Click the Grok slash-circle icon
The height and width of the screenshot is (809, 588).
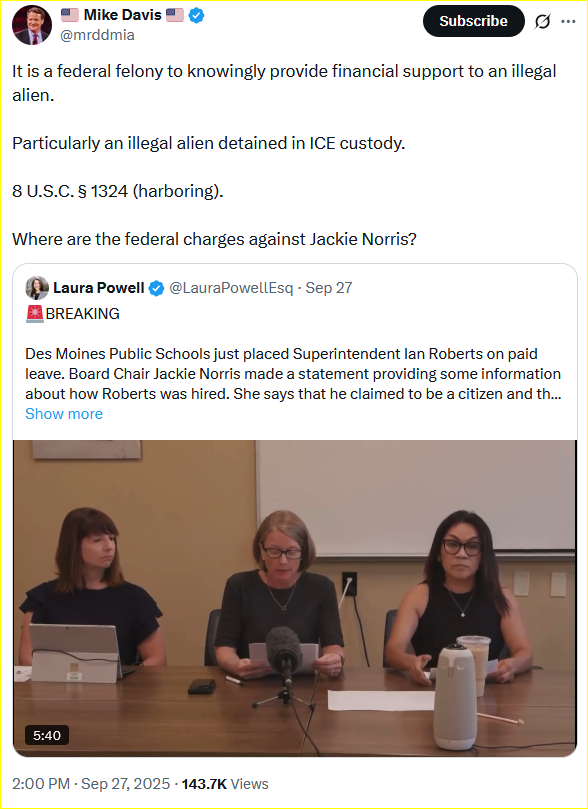pos(542,22)
